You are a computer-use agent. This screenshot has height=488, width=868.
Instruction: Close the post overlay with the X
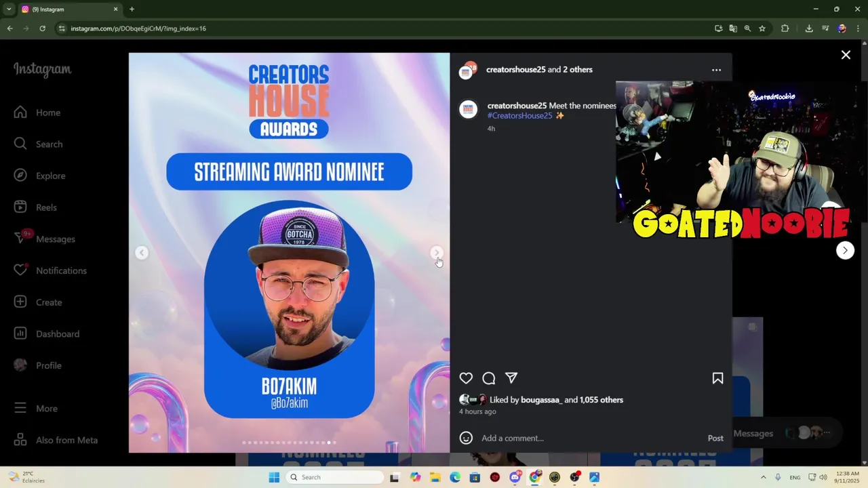pyautogui.click(x=846, y=55)
